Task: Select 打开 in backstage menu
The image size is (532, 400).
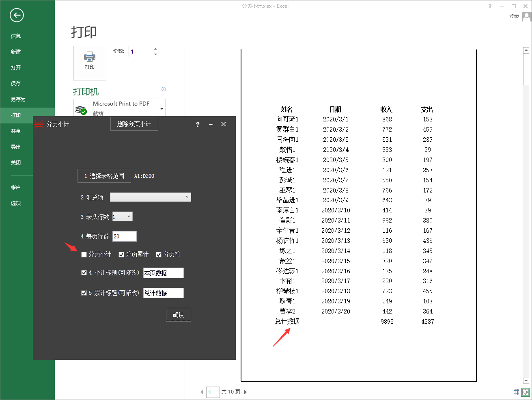Action: click(x=16, y=68)
